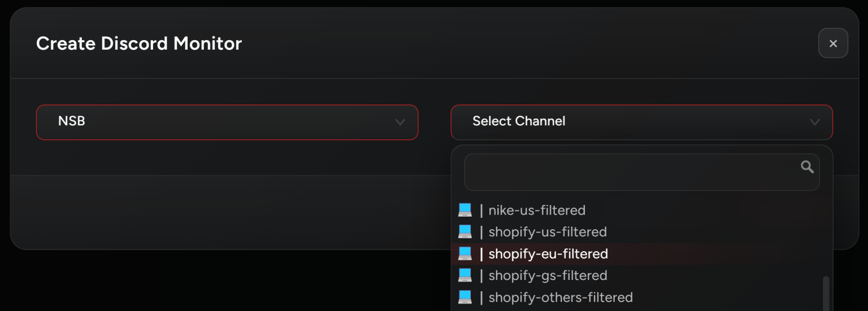Open the NSB server dropdown

point(227,122)
